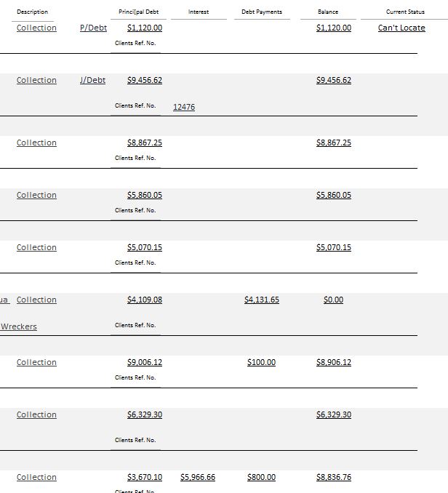This screenshot has width=448, height=493.
Task: Open the P/Debt link
Action: click(x=93, y=28)
